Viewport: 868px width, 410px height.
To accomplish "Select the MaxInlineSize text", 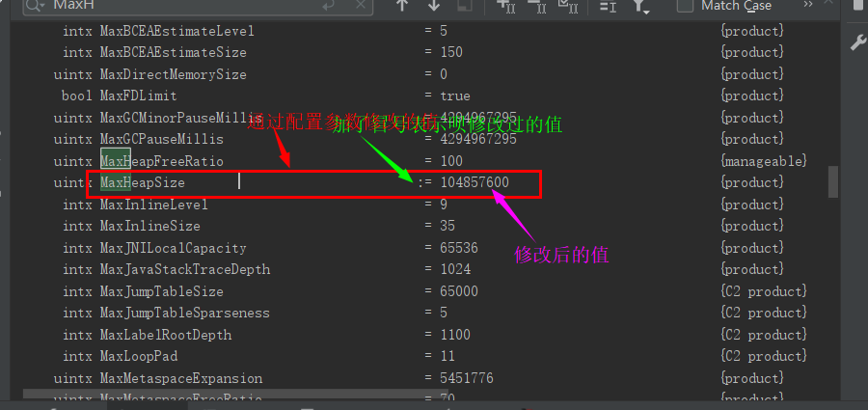I will 150,226.
